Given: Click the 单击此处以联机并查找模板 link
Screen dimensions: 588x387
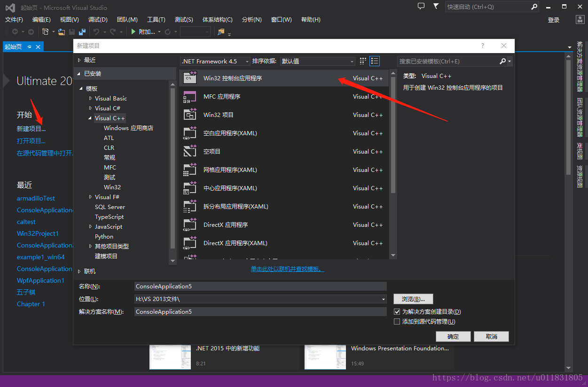Looking at the screenshot, I should 287,269.
